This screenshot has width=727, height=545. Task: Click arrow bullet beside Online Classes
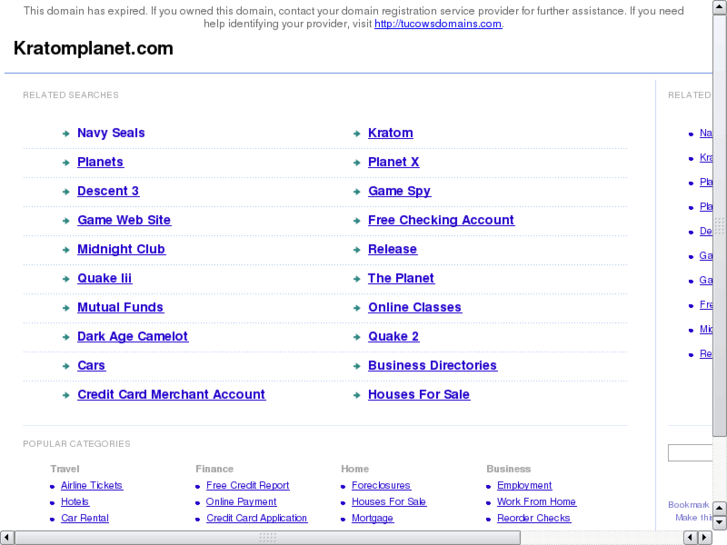357,308
